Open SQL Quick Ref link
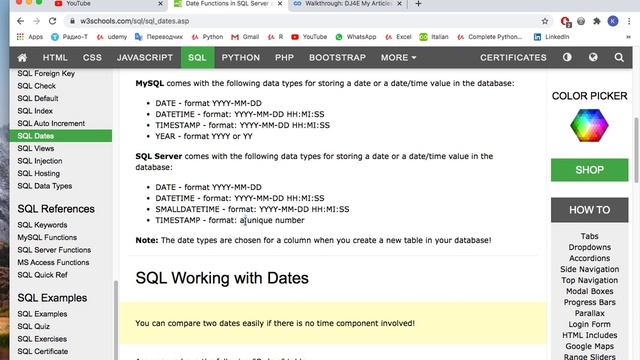640x360 pixels. [x=42, y=275]
